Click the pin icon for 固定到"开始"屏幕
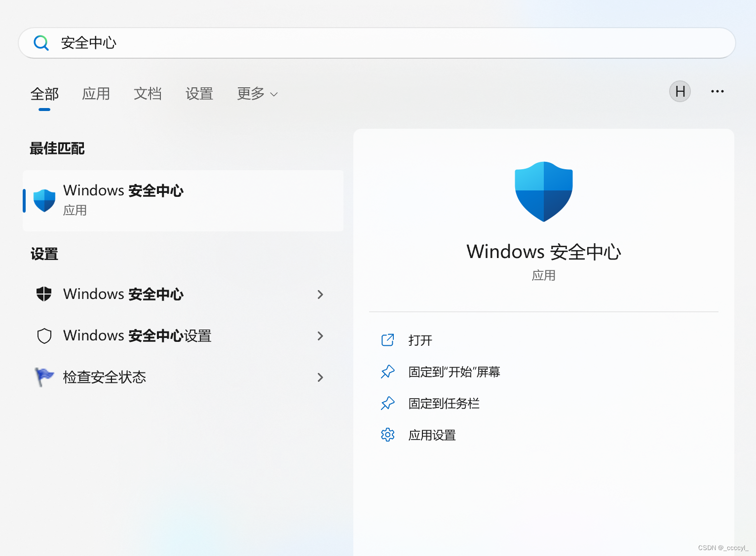 tap(388, 371)
